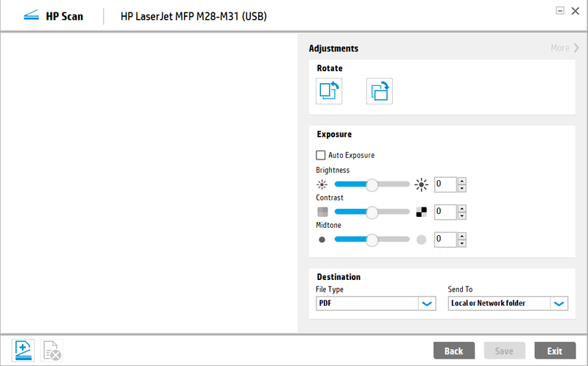Screen dimensions: 588x366
Task: Click the HP LaserJet MFP M28-M31 (USB) title
Action: (x=194, y=16)
